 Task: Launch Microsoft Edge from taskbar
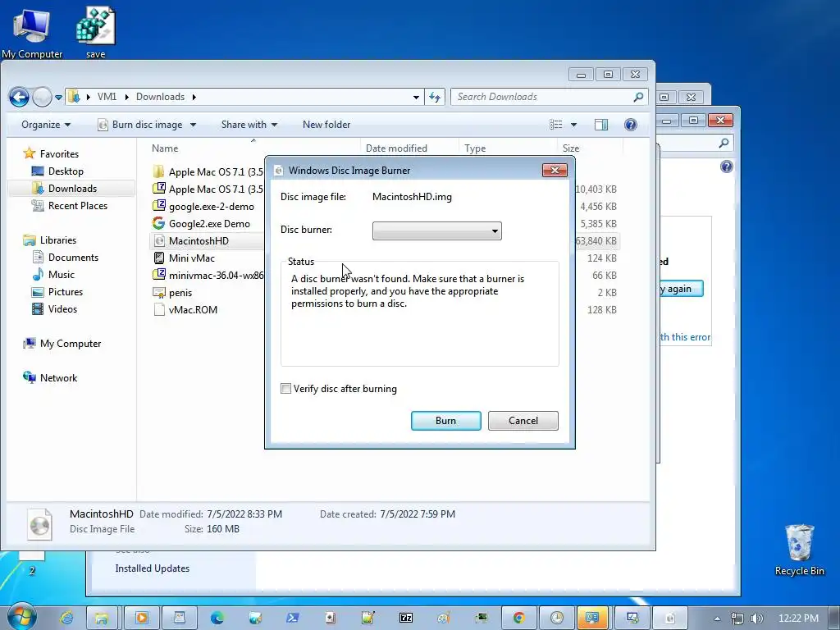click(x=217, y=618)
